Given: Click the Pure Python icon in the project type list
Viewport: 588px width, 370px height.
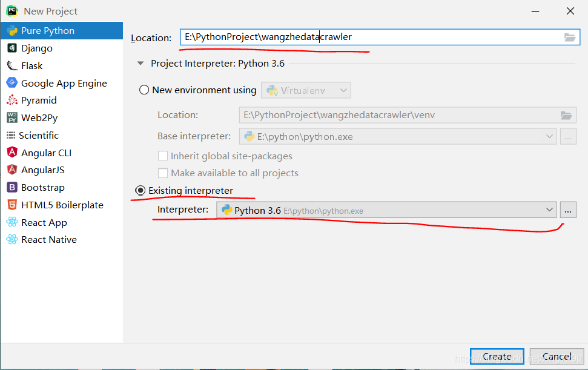Looking at the screenshot, I should pyautogui.click(x=12, y=31).
